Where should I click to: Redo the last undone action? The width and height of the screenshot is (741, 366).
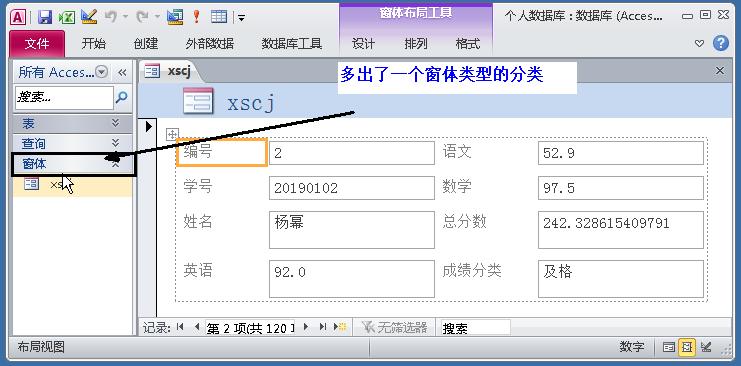pos(142,17)
